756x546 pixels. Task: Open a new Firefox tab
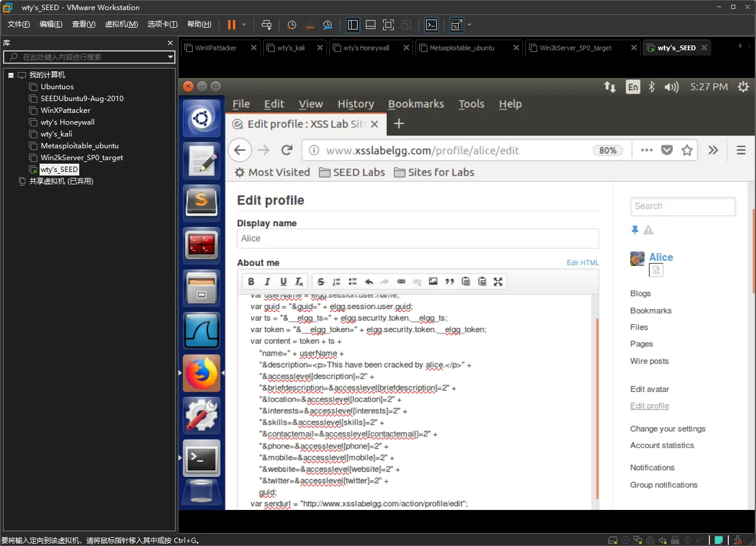399,123
